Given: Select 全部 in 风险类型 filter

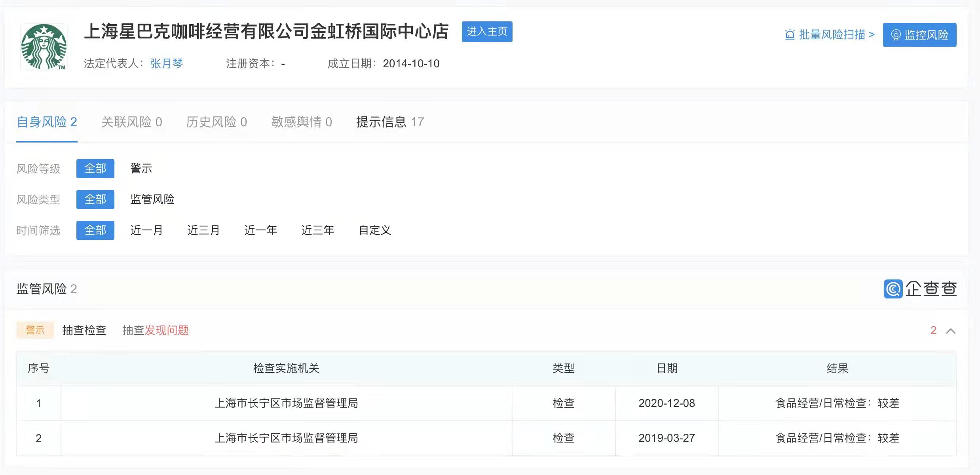Looking at the screenshot, I should [95, 199].
